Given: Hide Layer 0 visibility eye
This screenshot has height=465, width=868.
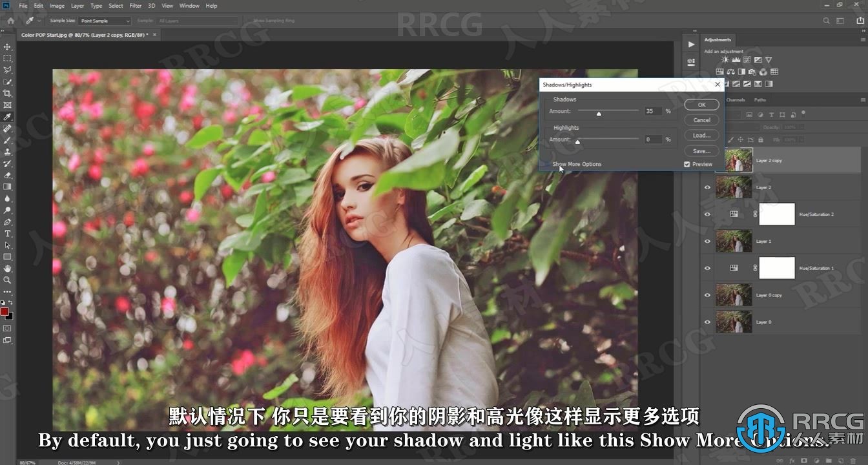Looking at the screenshot, I should click(x=707, y=322).
